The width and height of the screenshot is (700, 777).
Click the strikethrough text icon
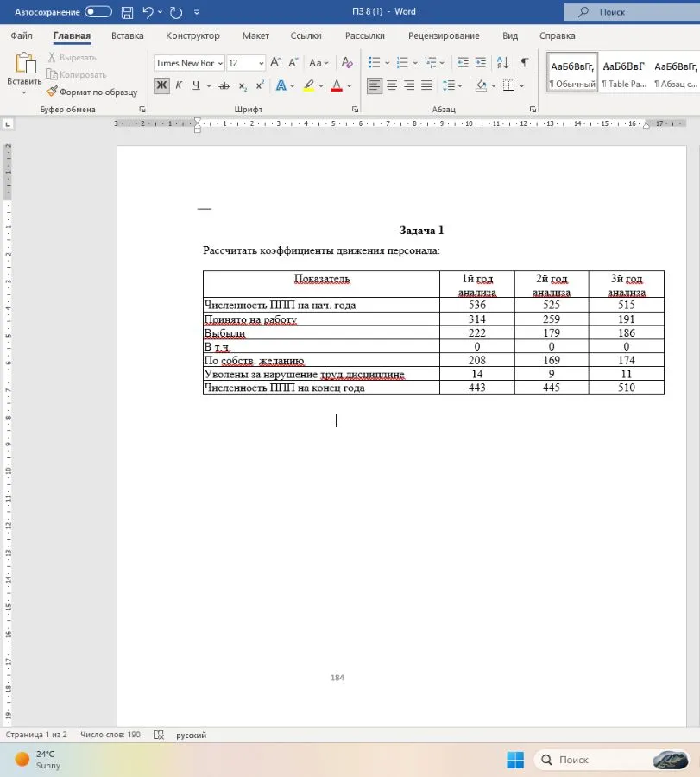(224, 85)
